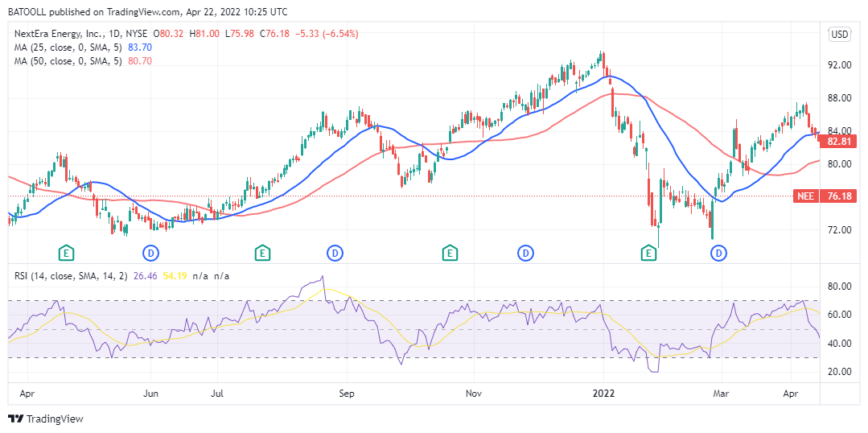This screenshot has height=433, width=868.
Task: Click the earnings E marker before Nov
Action: click(x=450, y=254)
